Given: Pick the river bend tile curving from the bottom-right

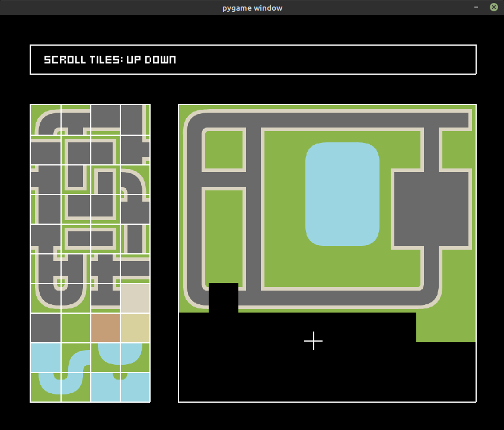Looking at the screenshot, I should (75, 387).
